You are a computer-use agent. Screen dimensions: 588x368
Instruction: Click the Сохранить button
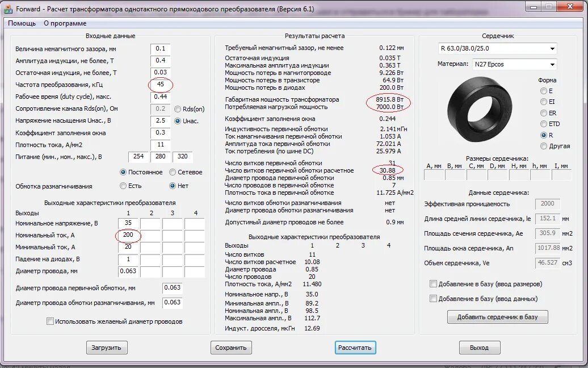(x=231, y=348)
